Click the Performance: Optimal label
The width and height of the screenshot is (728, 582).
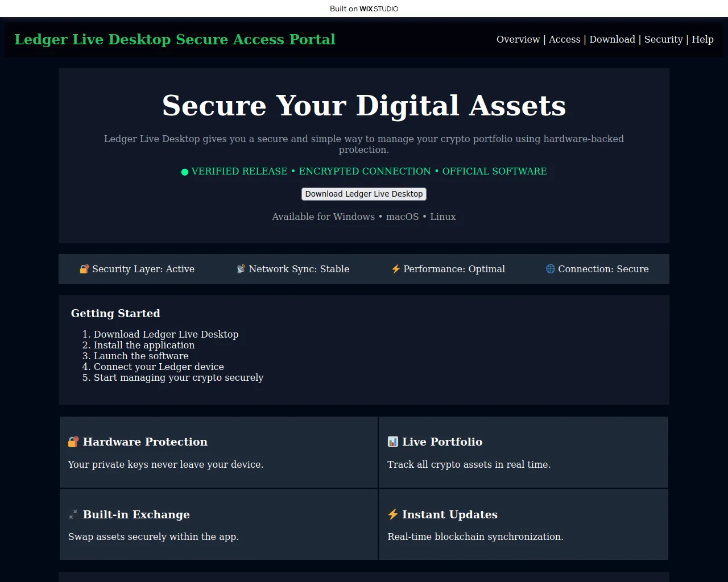[x=454, y=269]
